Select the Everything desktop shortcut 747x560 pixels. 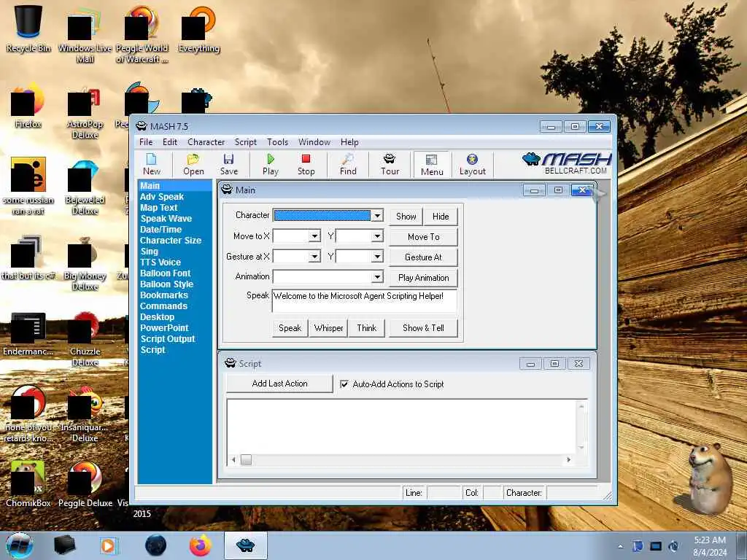tap(198, 29)
